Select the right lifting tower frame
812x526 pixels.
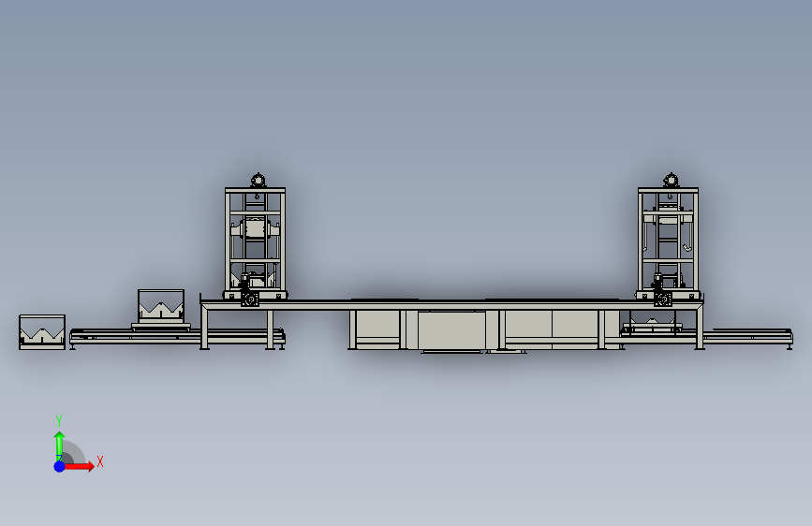click(x=668, y=242)
